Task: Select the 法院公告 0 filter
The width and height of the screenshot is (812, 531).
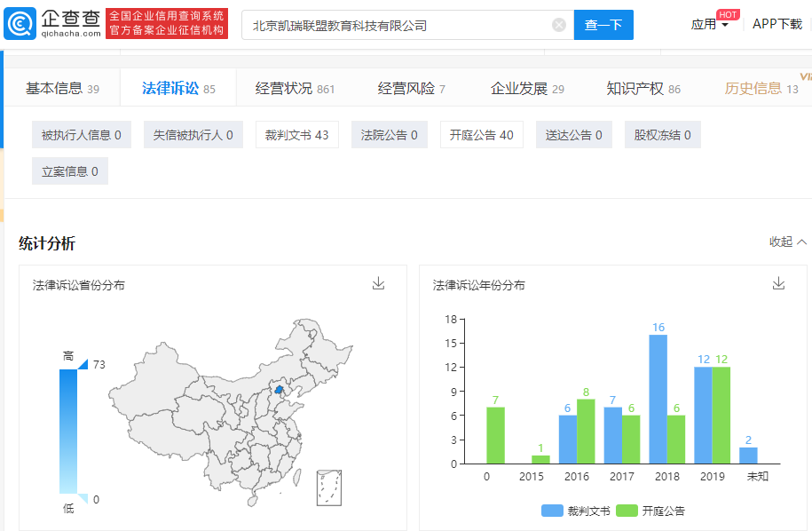Action: pyautogui.click(x=390, y=135)
